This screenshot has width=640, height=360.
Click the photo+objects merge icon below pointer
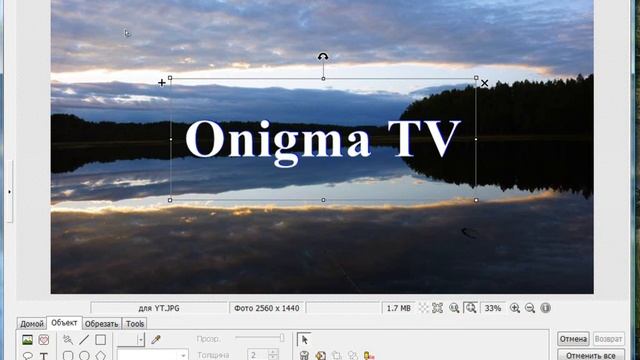[304, 356]
